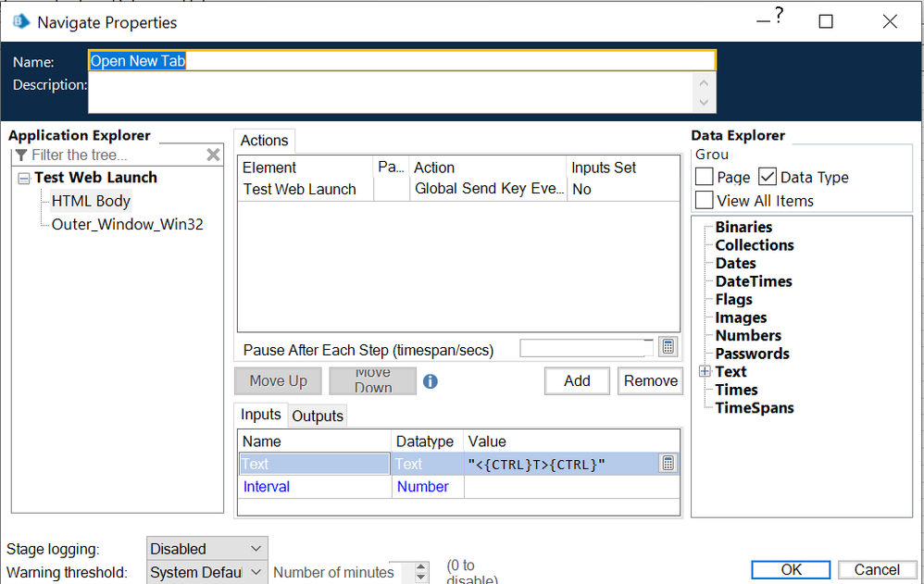Select the Interval input name
This screenshot has width=924, height=584.
(x=267, y=487)
